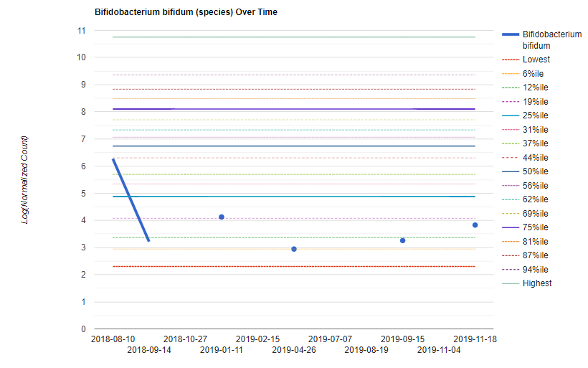Screen dimensions: 588x368
Task: Select the 75%ile legend entry
Action: (537, 227)
